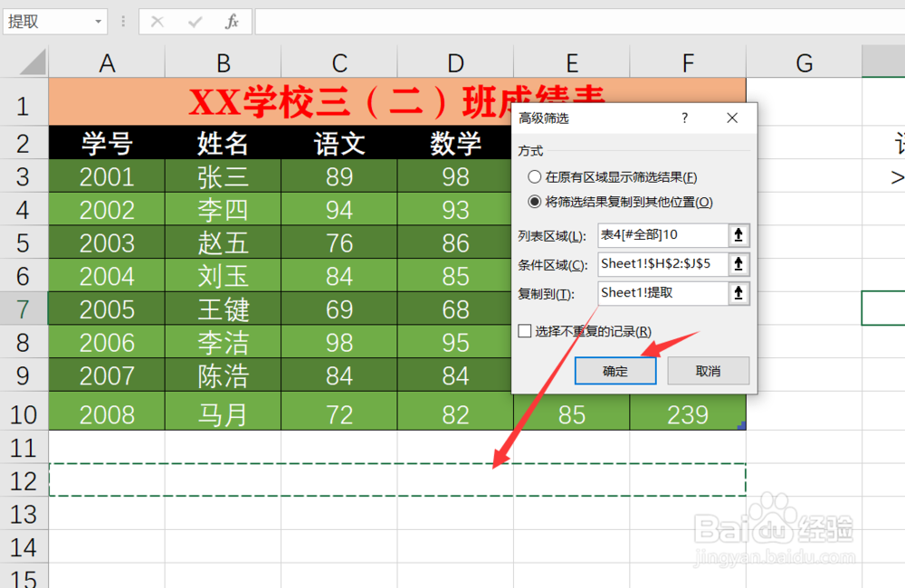Click the 学号 header cell
Image resolution: width=905 pixels, height=588 pixels.
coord(107,143)
